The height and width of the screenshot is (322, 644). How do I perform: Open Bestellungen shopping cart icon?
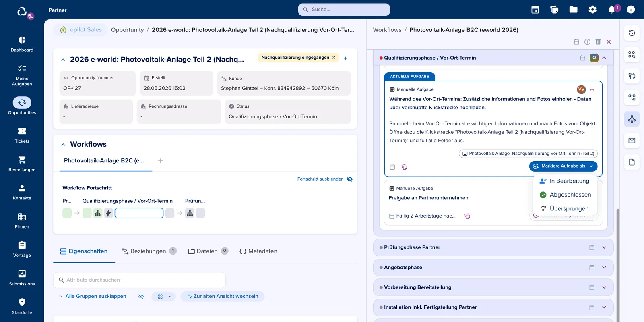click(22, 160)
